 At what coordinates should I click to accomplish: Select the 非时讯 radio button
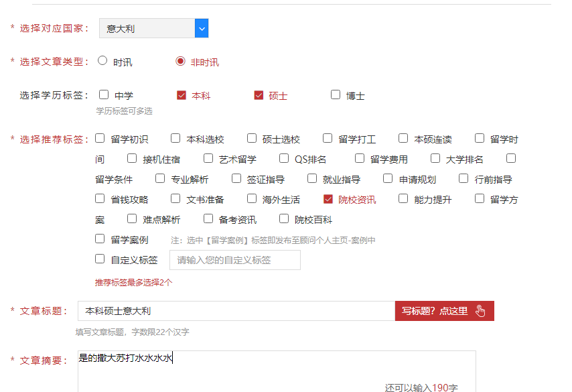[180, 60]
